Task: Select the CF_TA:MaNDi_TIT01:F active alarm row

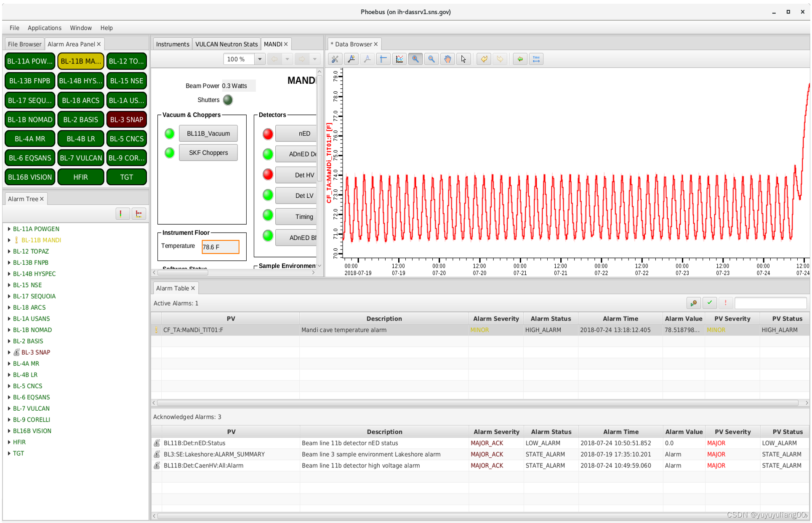Action: (x=480, y=330)
